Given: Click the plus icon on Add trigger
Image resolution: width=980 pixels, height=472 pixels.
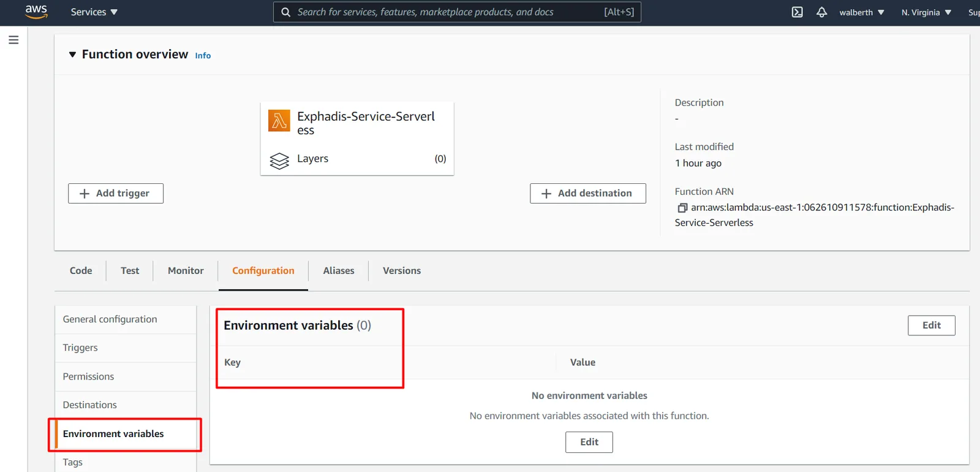Looking at the screenshot, I should pos(85,194).
